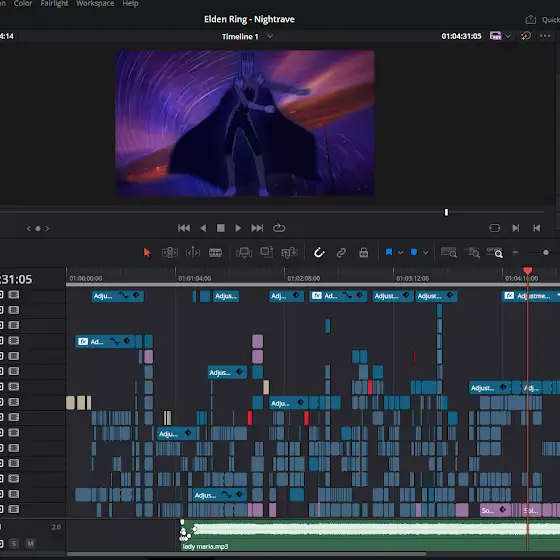Select the Trim Edit Mode tool
The width and height of the screenshot is (560, 560).
coord(170,253)
